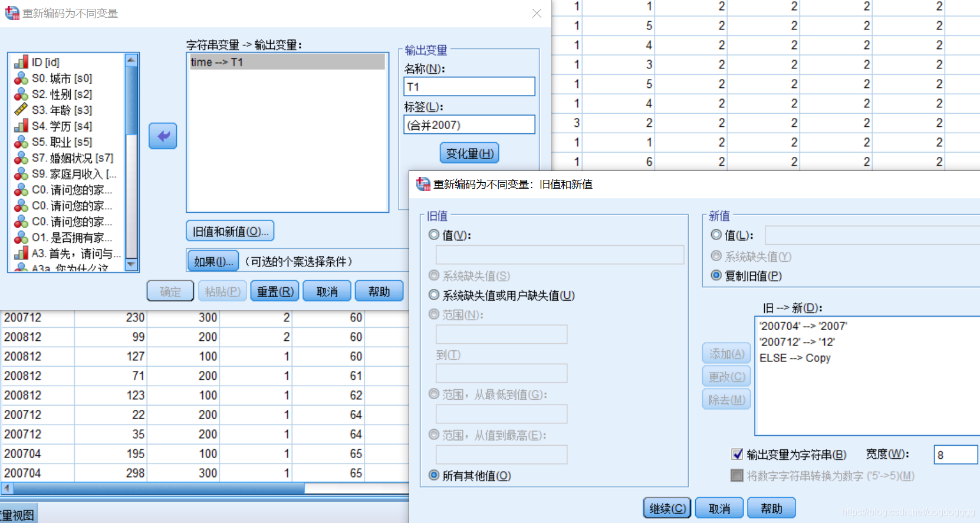The width and height of the screenshot is (980, 523).
Task: Click the blue arrow move-variable button
Action: tap(163, 136)
